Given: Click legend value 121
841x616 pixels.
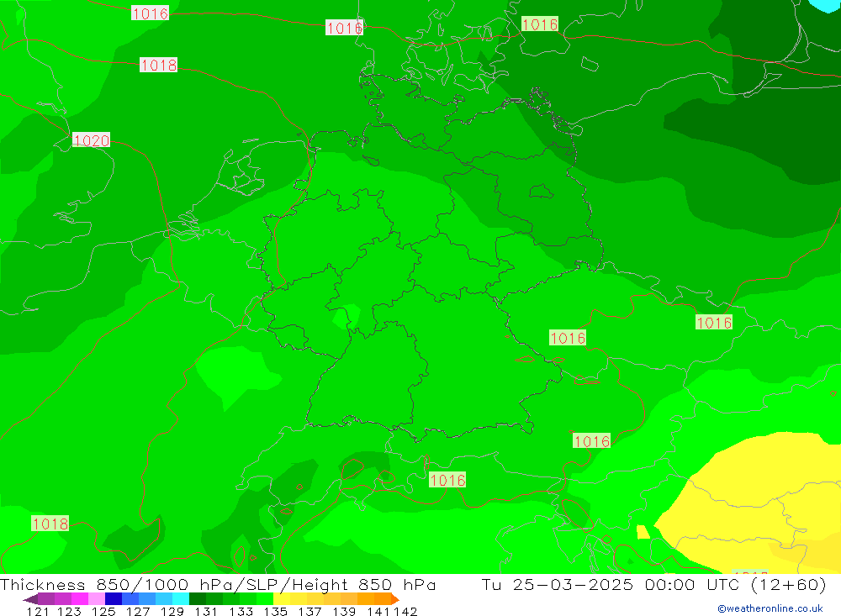Looking at the screenshot, I should click(x=38, y=611).
